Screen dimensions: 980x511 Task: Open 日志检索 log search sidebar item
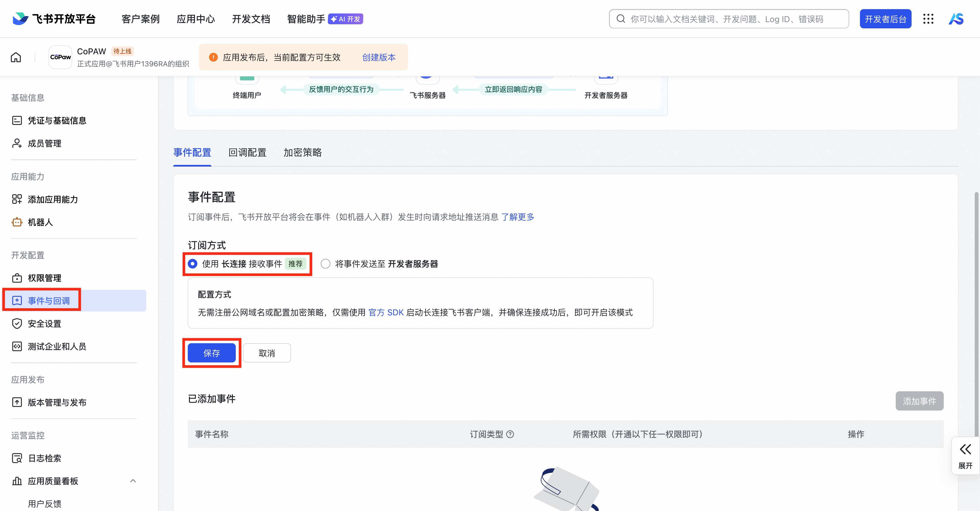(x=44, y=458)
